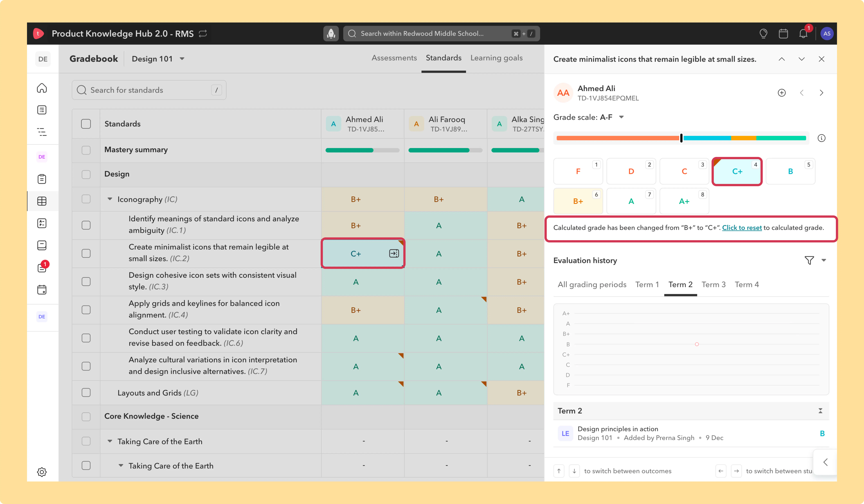Go to previous student in panel

[802, 93]
